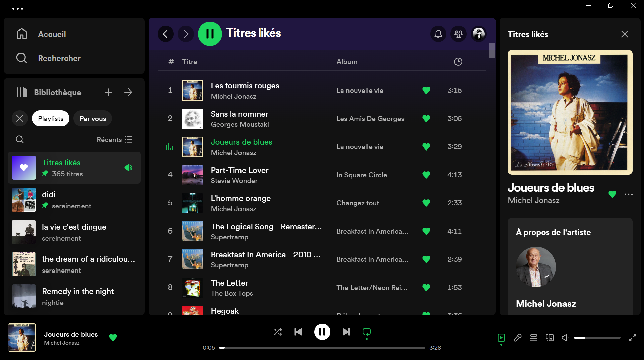Open the didi playlist
The width and height of the screenshot is (644, 360).
coord(74,200)
